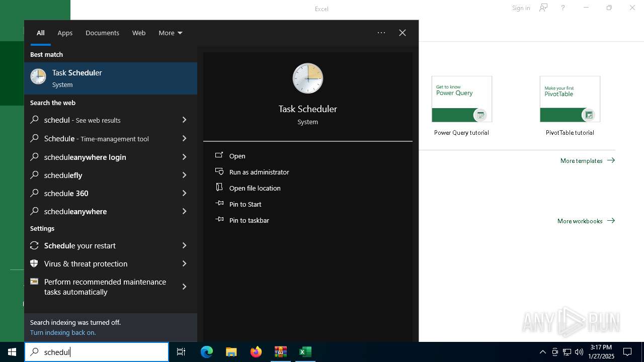The width and height of the screenshot is (644, 362).
Task: Expand 'scheduleanywhere' result arrow
Action: [184, 211]
